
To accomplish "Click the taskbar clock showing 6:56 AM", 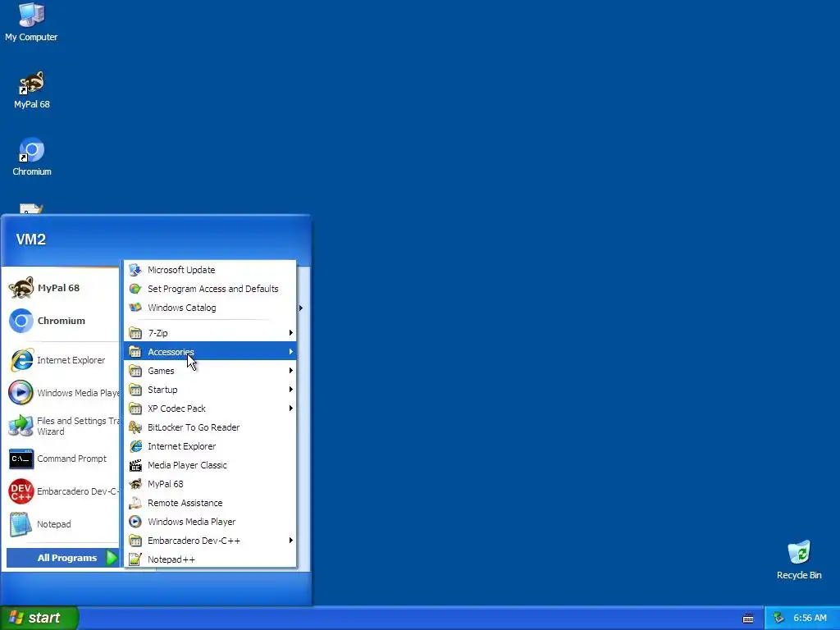I will pyautogui.click(x=810, y=618).
